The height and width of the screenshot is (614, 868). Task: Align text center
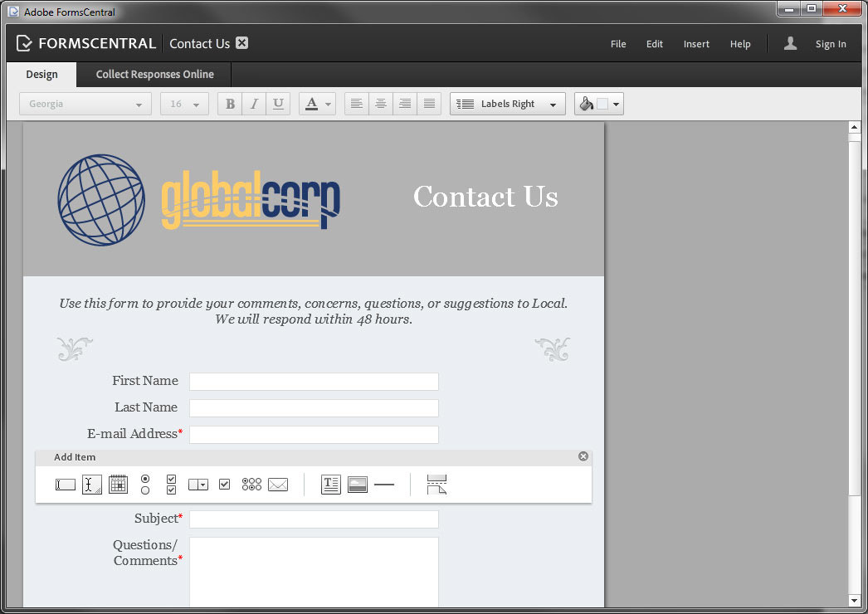pos(381,104)
